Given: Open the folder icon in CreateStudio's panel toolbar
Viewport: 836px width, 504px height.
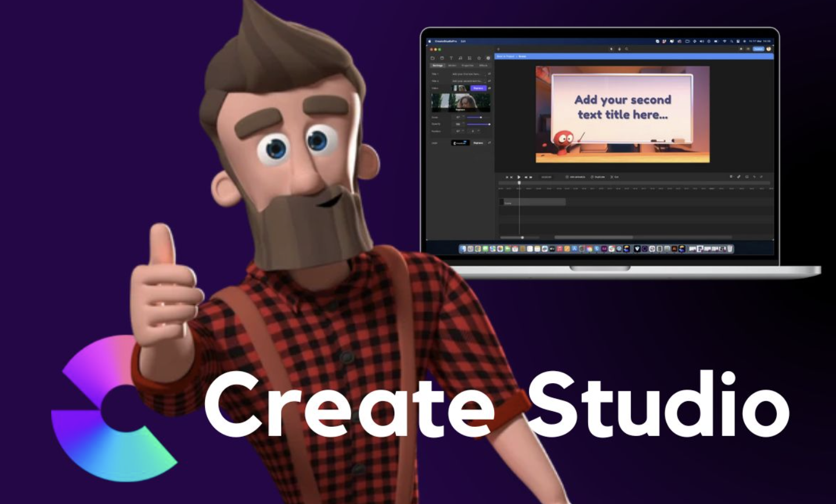Looking at the screenshot, I should click(x=433, y=58).
